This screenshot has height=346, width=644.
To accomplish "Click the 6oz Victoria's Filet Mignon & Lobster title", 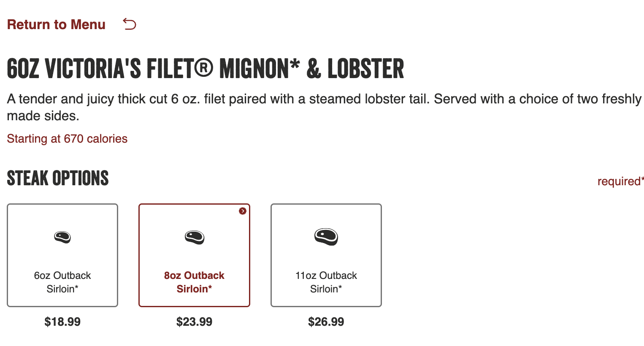I will 206,69.
